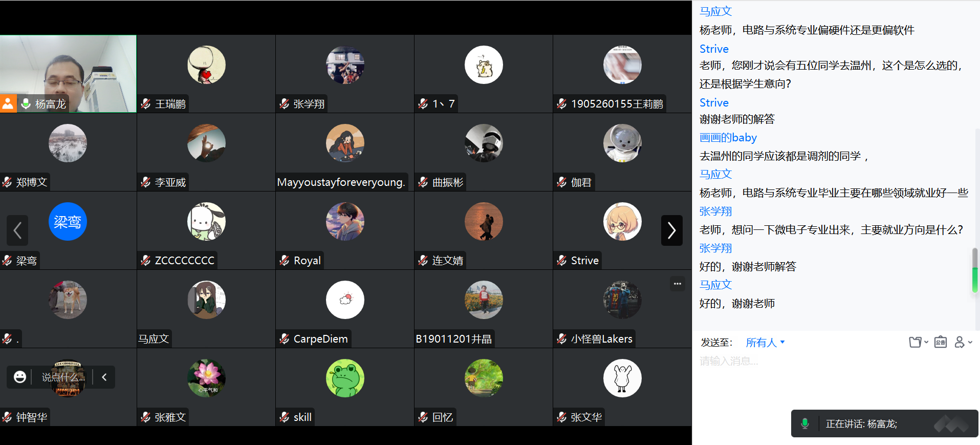Click muted mic icon next to 王瑞鹏
980x445 pixels.
[x=146, y=104]
